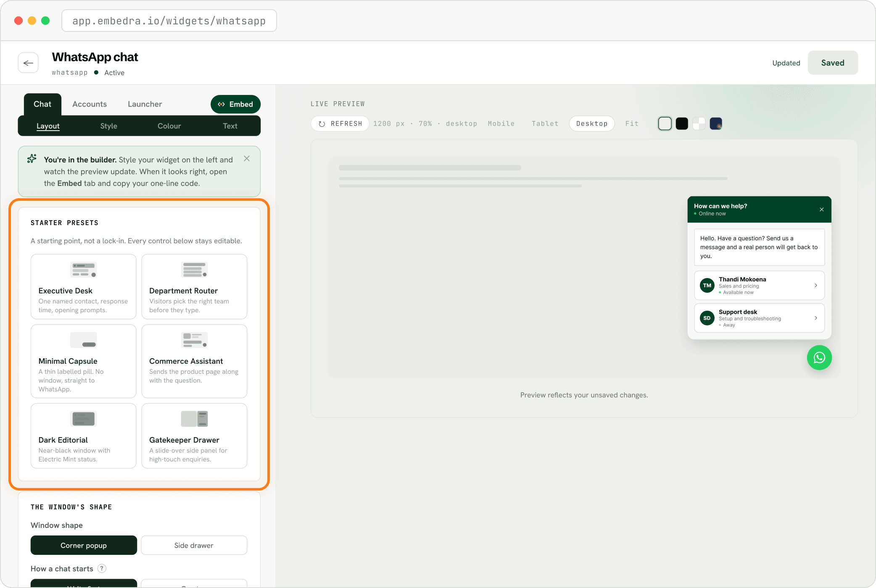This screenshot has width=876, height=588.
Task: Click the refresh icon in the live preview bar
Action: [x=322, y=124]
